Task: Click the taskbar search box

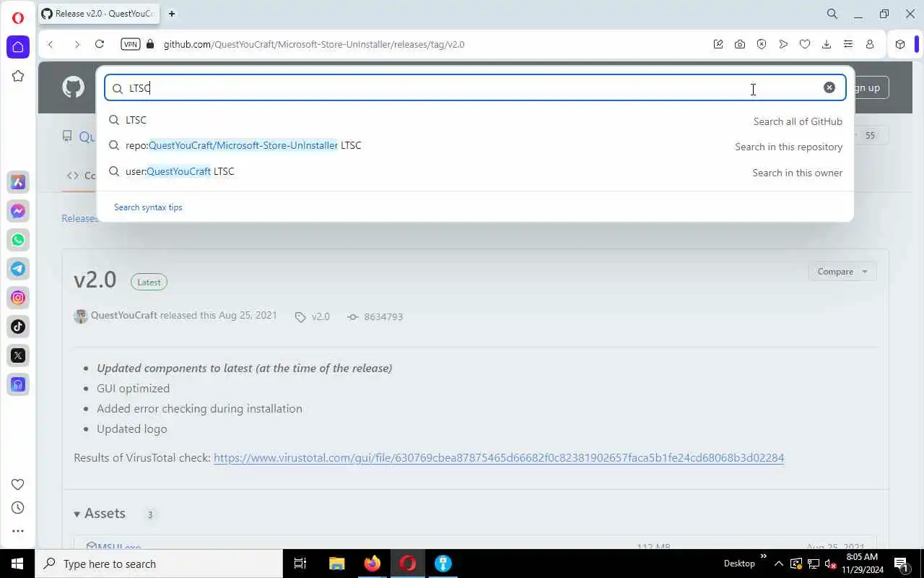Action: pos(159,564)
